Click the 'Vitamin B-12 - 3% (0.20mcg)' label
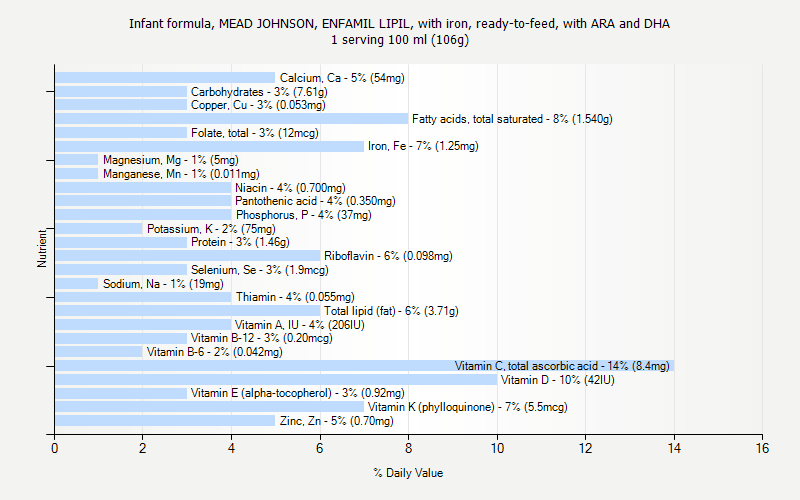The width and height of the screenshot is (800, 500). point(262,338)
